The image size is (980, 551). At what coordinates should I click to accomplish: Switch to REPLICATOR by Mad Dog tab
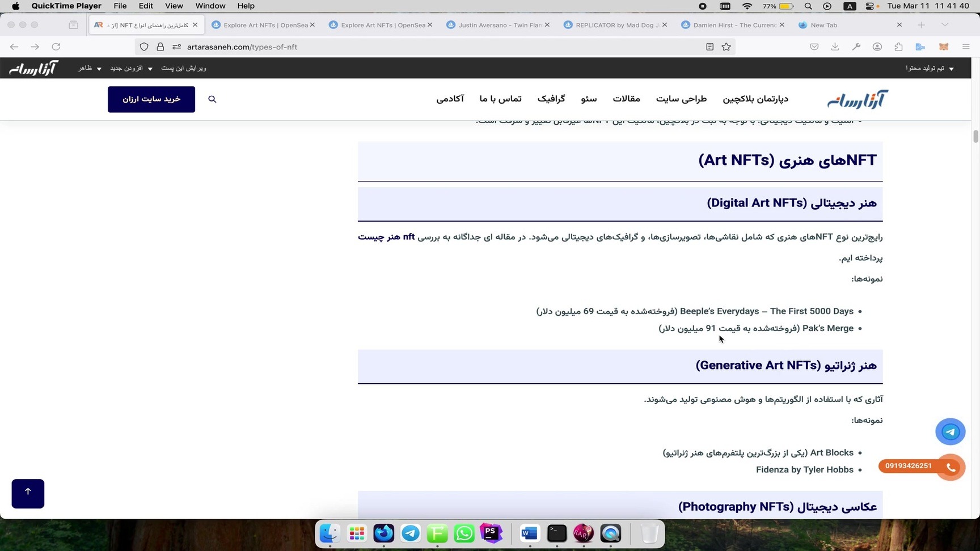tap(616, 25)
